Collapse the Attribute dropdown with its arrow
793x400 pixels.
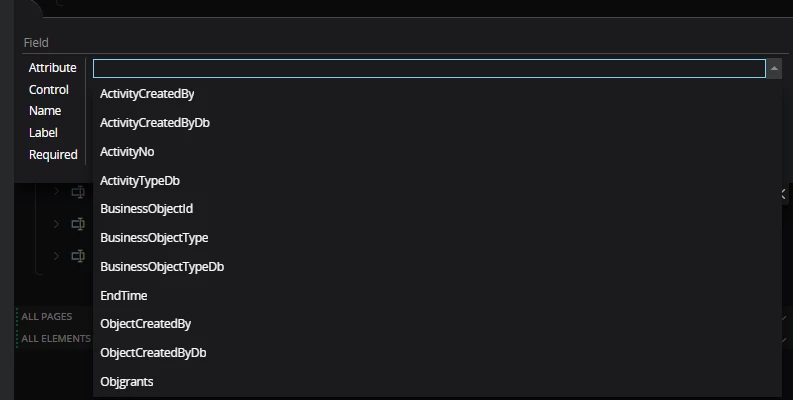[x=773, y=69]
